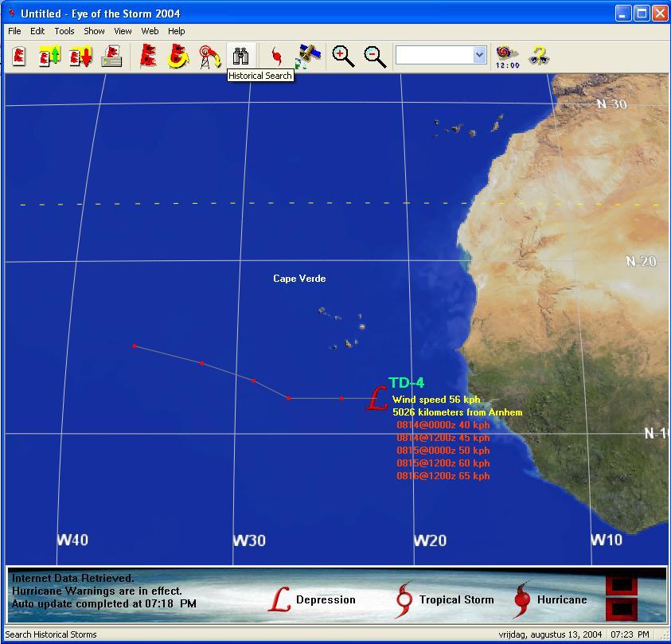Click the W40 longitude label
This screenshot has height=644, width=671.
pos(72,540)
